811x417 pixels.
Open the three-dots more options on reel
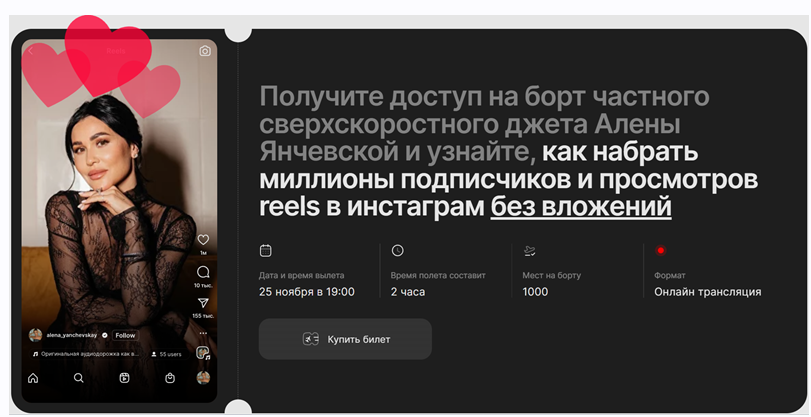point(203,332)
